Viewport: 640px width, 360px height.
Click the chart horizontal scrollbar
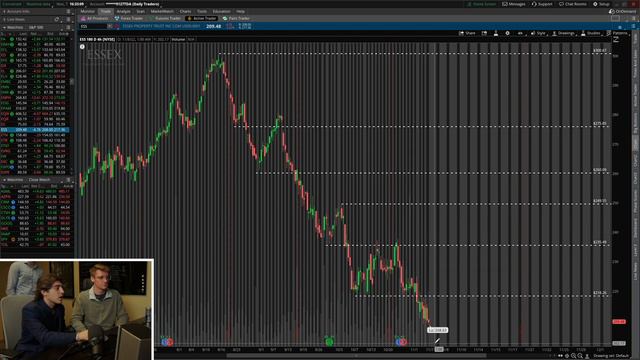tap(355, 356)
